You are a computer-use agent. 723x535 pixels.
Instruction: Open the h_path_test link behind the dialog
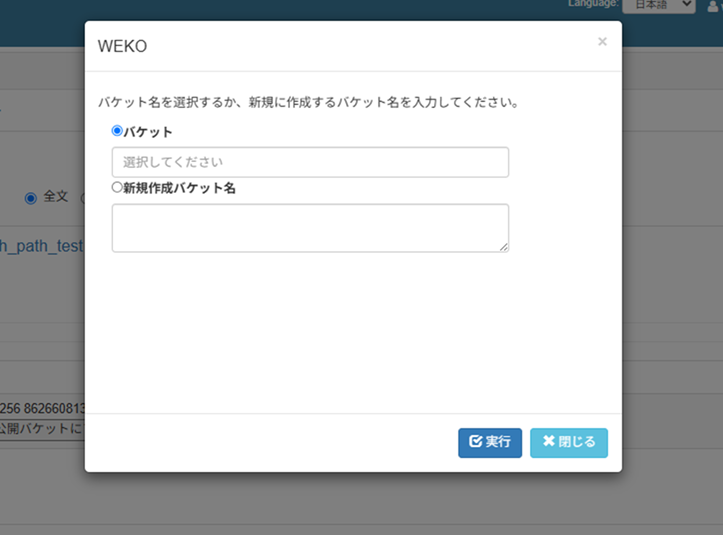pyautogui.click(x=42, y=246)
